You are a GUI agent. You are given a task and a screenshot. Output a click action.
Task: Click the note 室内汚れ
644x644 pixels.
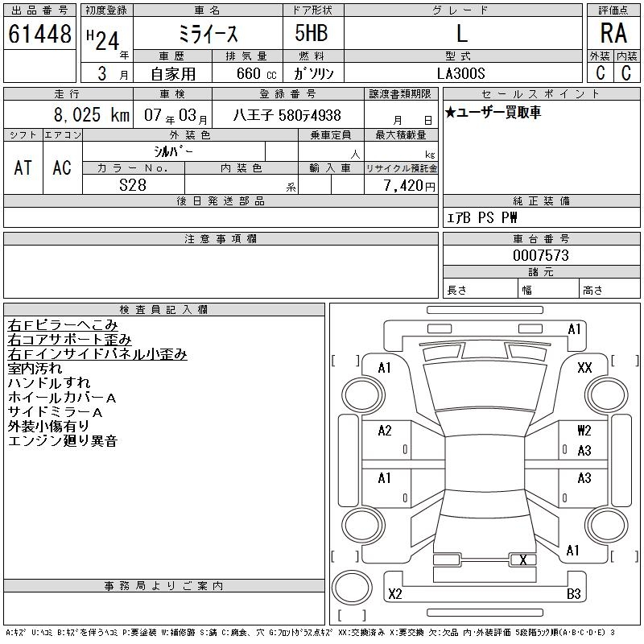click(x=35, y=369)
